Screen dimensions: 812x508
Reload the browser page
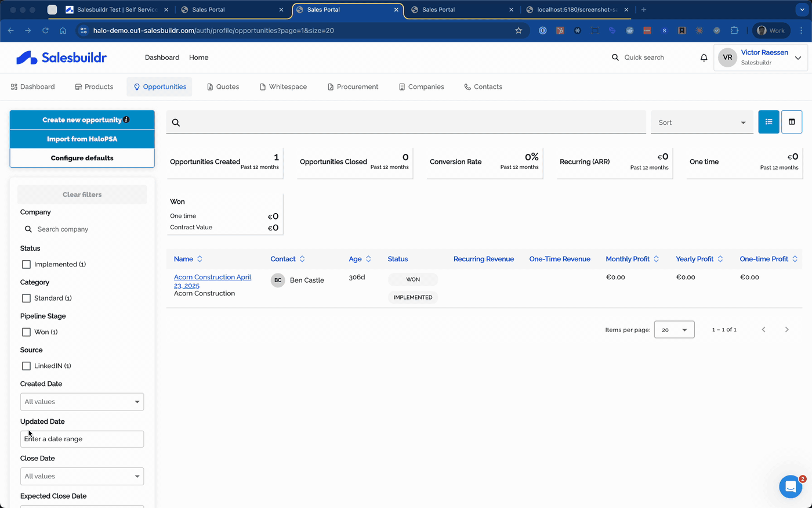tap(45, 31)
